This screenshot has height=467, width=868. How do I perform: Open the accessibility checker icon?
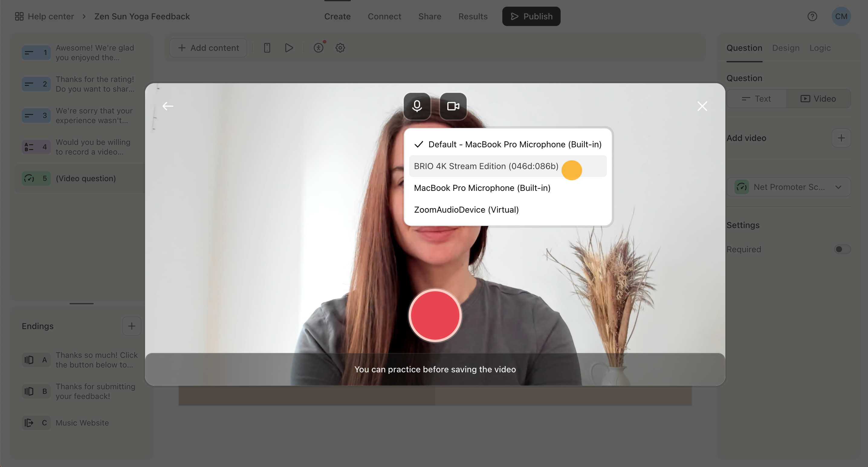click(319, 48)
